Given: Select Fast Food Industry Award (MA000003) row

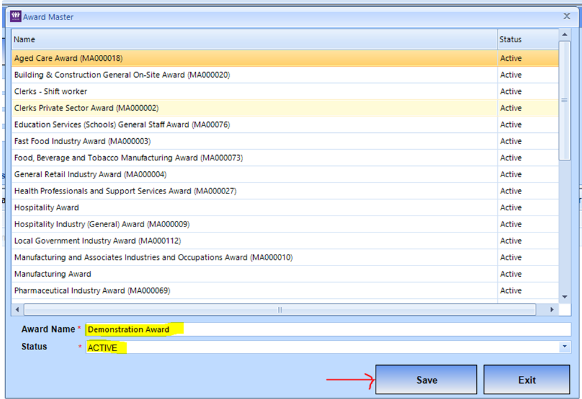Looking at the screenshot, I should coord(285,141).
